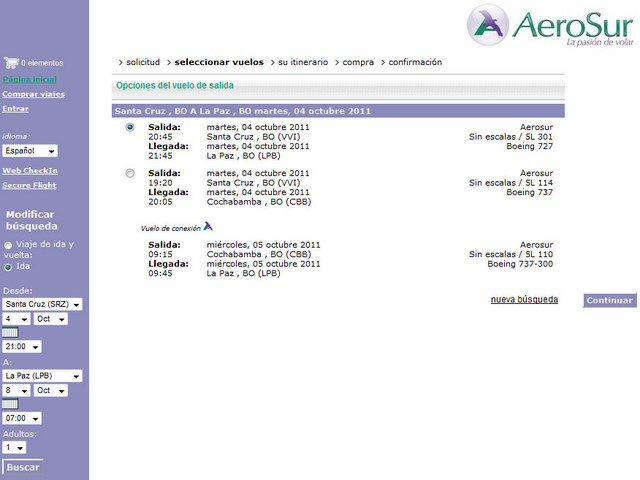Screen dimensions: 640x480
Task: Click the 'Modificar búsqueda' heading
Action: tap(31, 220)
